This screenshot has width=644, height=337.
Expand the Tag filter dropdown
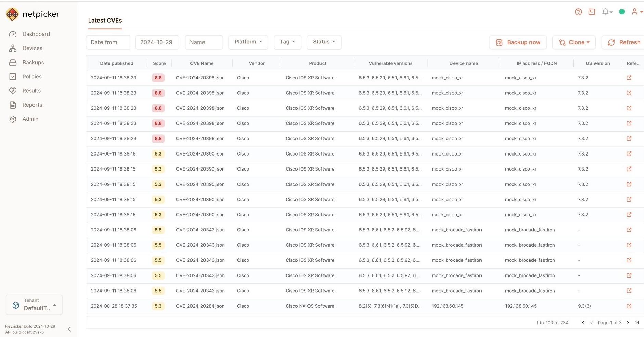pos(287,42)
